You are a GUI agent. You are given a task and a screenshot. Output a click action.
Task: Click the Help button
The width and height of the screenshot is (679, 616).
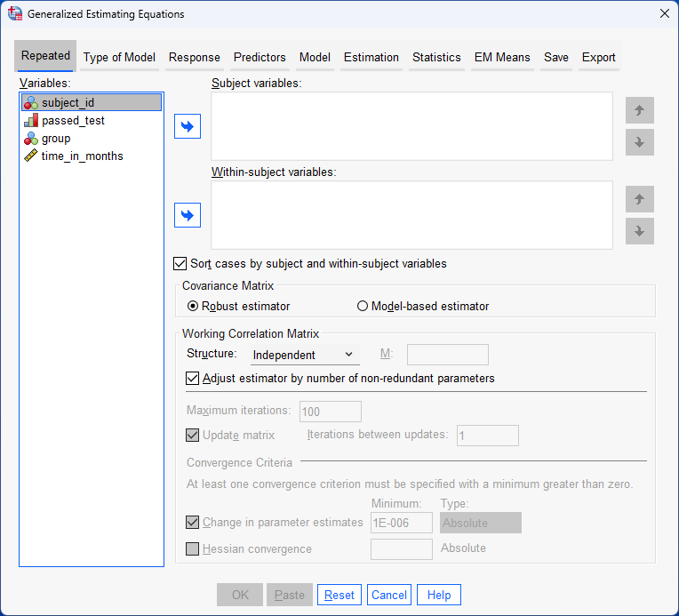click(439, 595)
